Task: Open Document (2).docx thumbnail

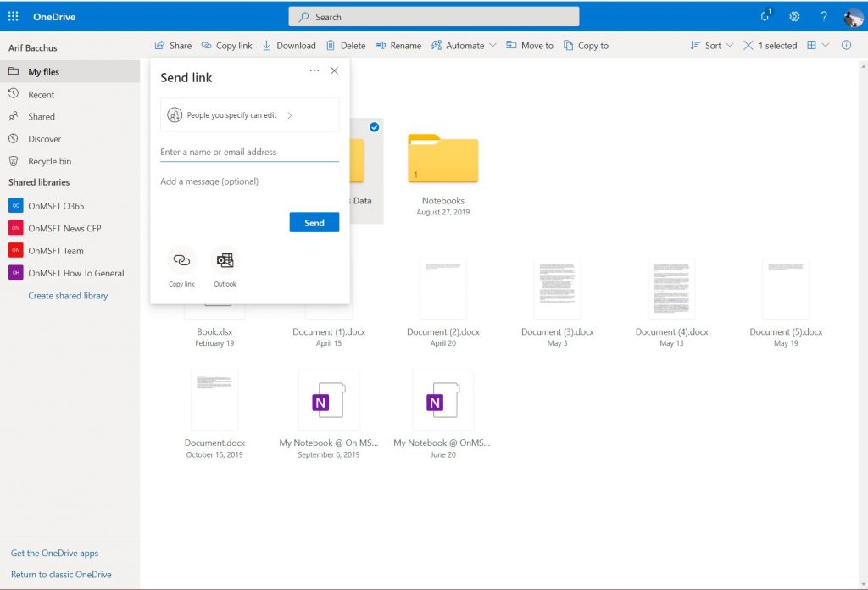Action: tap(442, 288)
